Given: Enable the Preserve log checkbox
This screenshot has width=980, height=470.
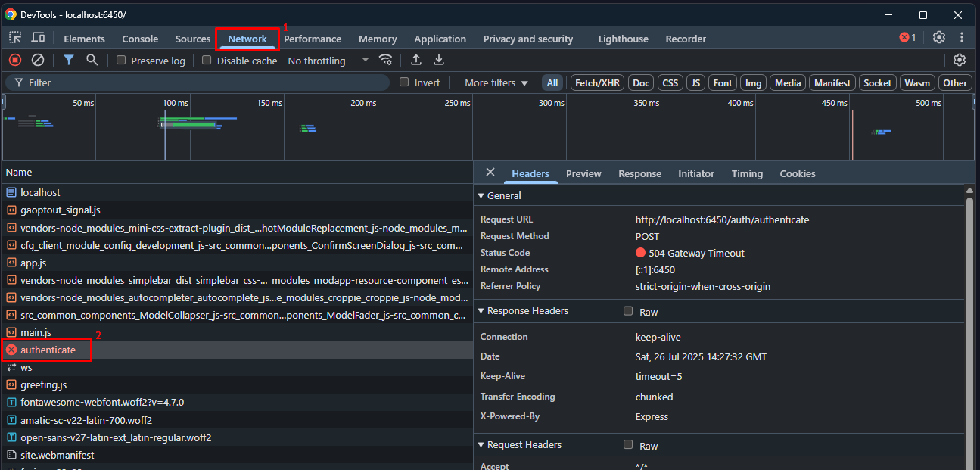Looking at the screenshot, I should point(121,60).
